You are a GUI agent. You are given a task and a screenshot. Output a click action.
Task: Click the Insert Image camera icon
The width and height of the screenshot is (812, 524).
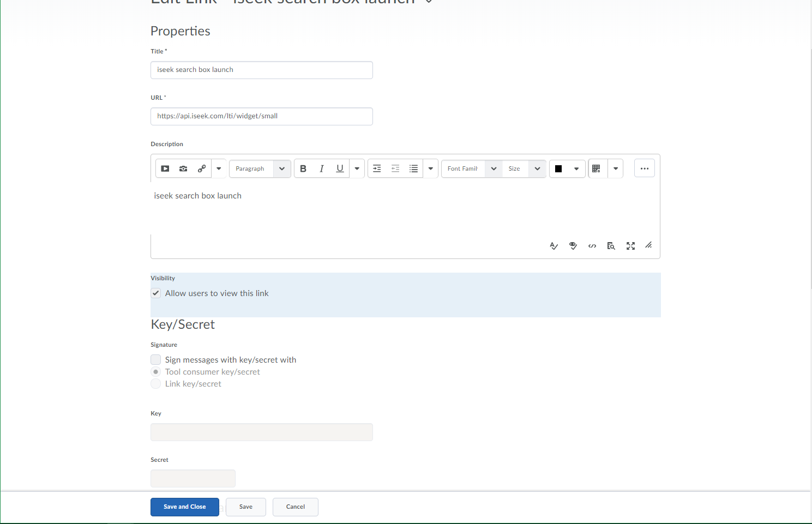pos(183,168)
